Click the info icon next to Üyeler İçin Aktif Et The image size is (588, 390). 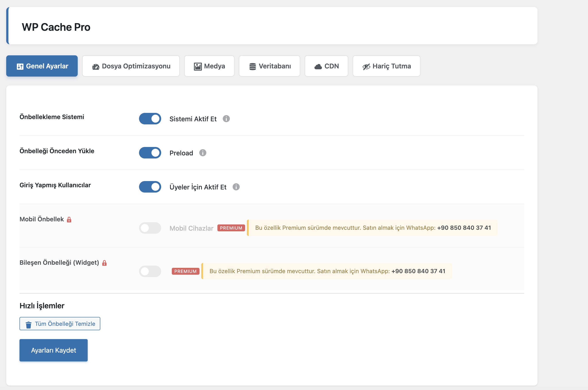(x=236, y=187)
